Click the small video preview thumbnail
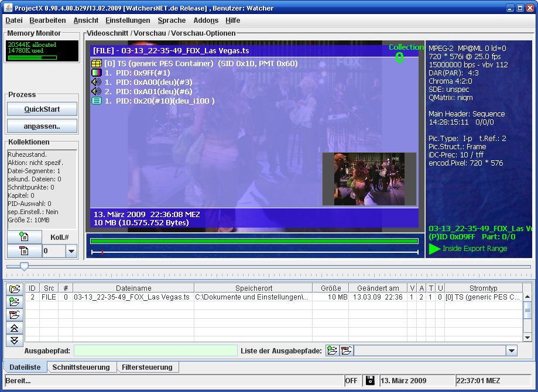The image size is (538, 392). [x=369, y=179]
